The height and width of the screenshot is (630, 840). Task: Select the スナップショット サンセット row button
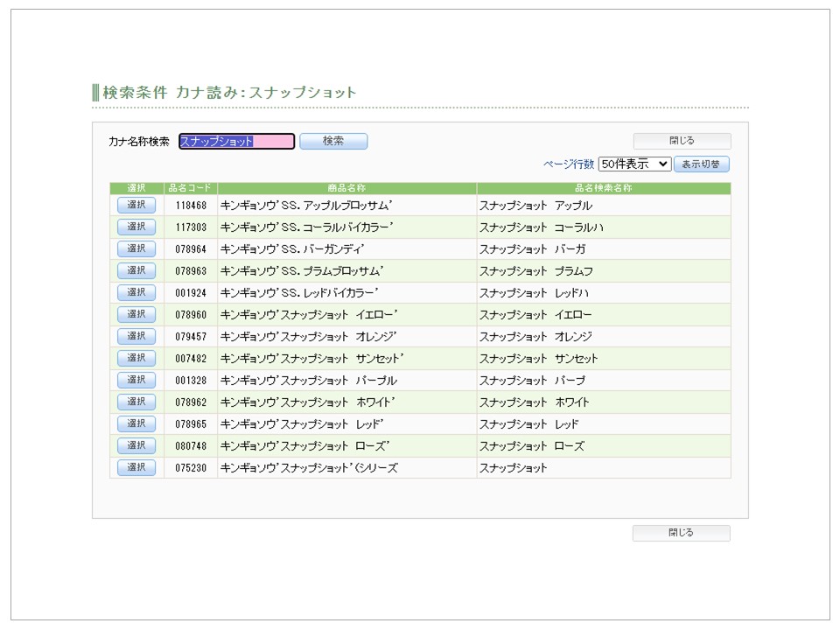[x=136, y=358]
